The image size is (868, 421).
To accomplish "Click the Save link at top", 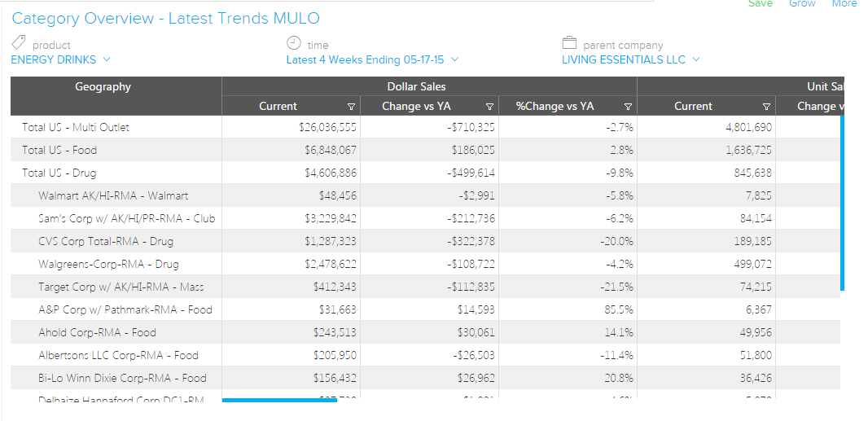I will pos(760,4).
